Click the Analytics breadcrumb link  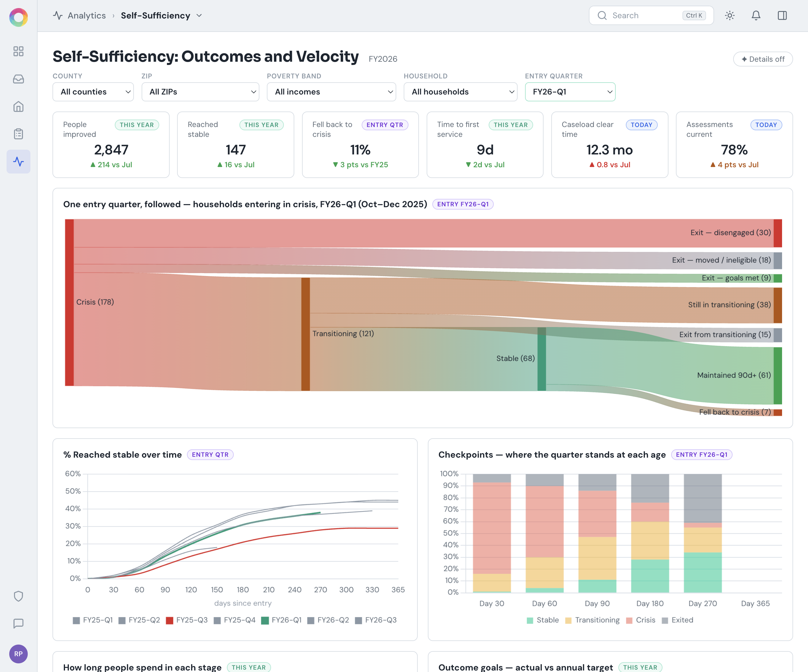coord(86,16)
